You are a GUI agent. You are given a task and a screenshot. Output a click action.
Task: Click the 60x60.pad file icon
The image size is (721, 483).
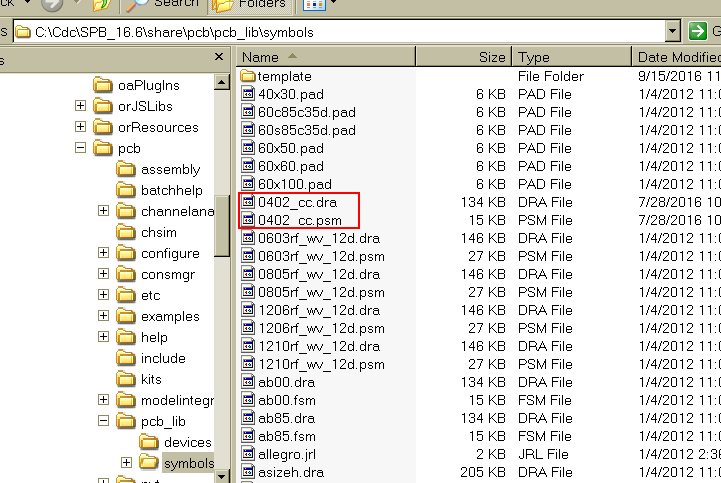pyautogui.click(x=248, y=166)
